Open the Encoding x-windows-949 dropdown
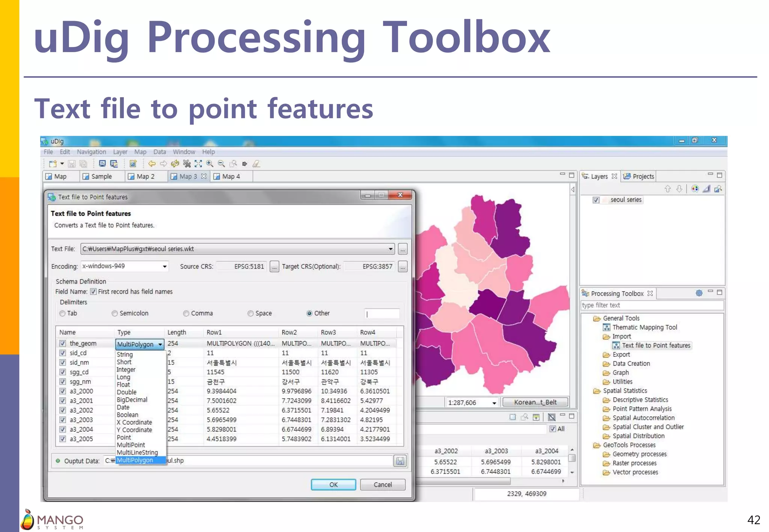769x532 pixels. point(164,266)
